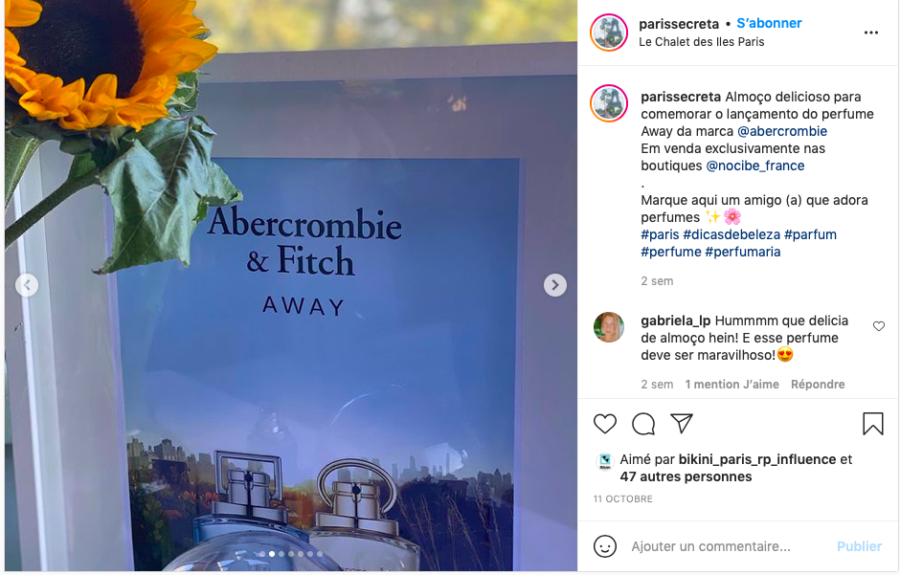Like gabriela_lp's comment with small heart
The width and height of the screenshot is (900, 575).
pyautogui.click(x=878, y=327)
